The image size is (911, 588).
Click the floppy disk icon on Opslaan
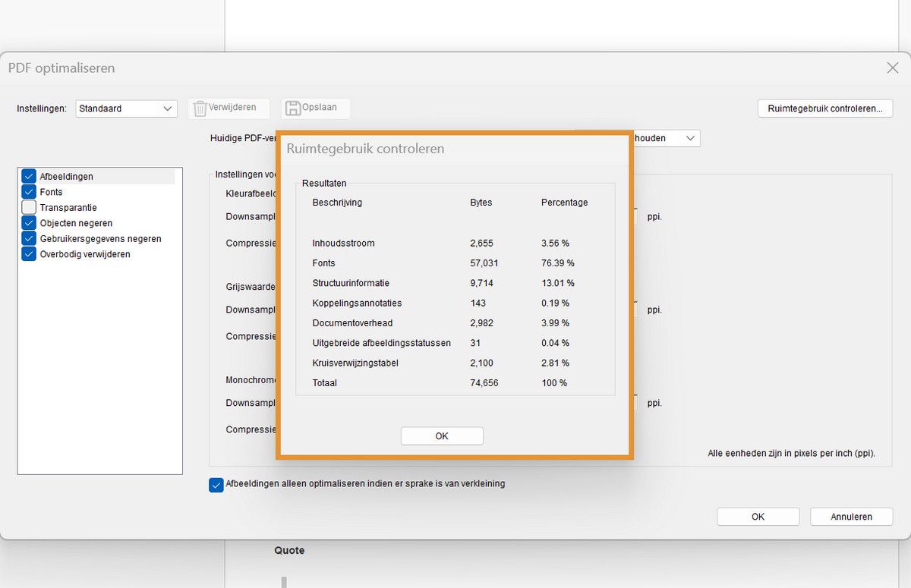pos(293,108)
